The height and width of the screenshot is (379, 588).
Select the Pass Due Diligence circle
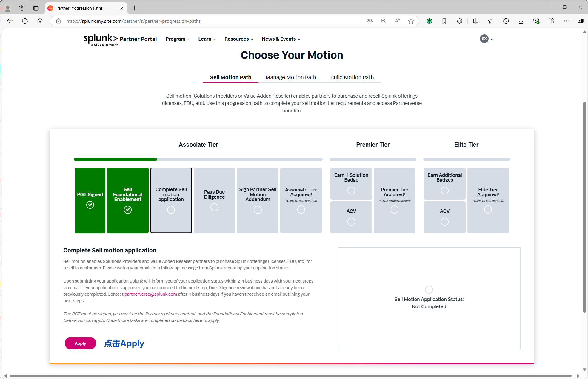coord(214,207)
